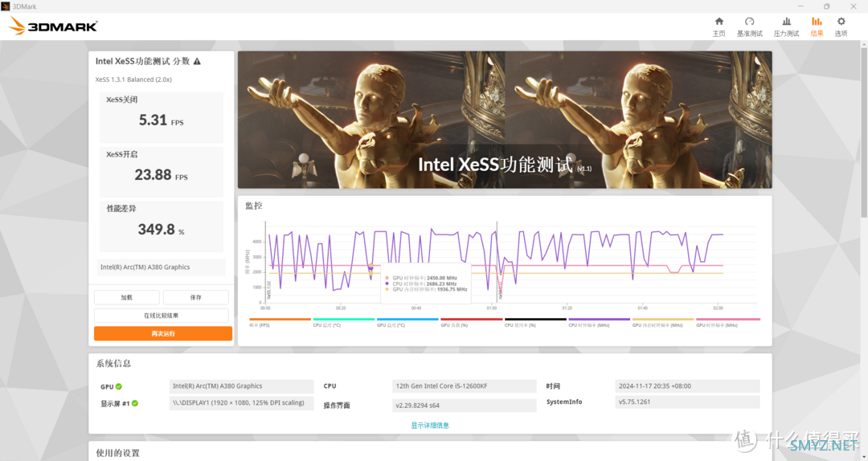Click the Intel XeSS 功能测试 banner image
Viewport: 868px width, 461px height.
click(x=505, y=120)
